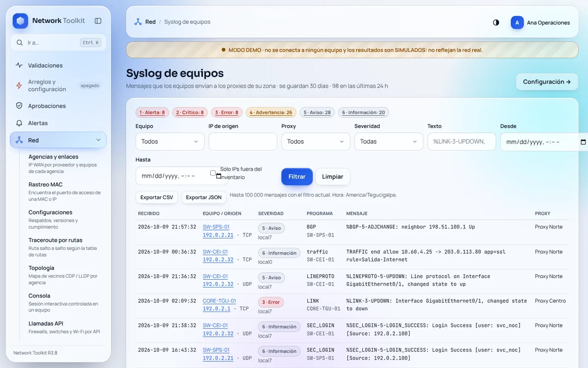The image size is (588, 368).
Task: Collapse the sidebar panel icon
Action: [98, 21]
